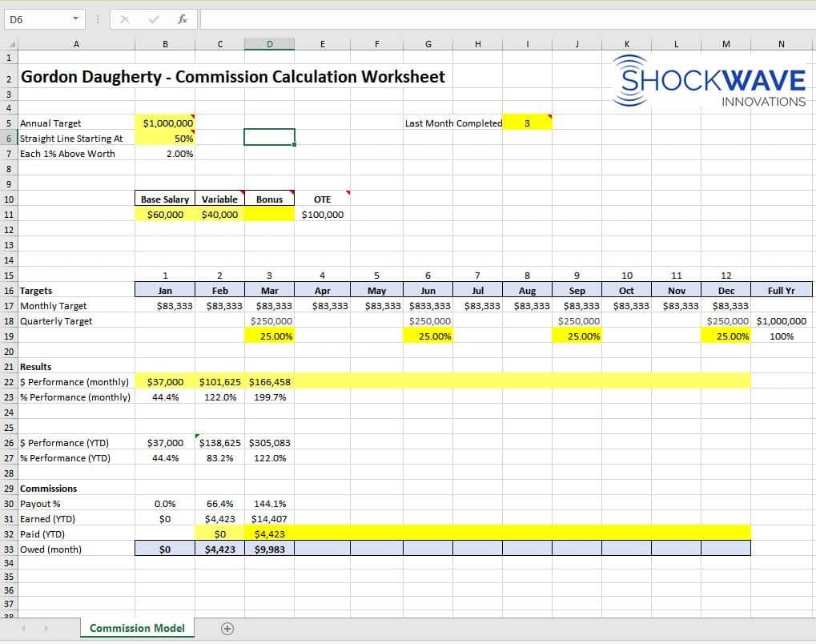Image resolution: width=816 pixels, height=644 pixels.
Task: Select the yellow Bonus cell under header
Action: [x=269, y=215]
